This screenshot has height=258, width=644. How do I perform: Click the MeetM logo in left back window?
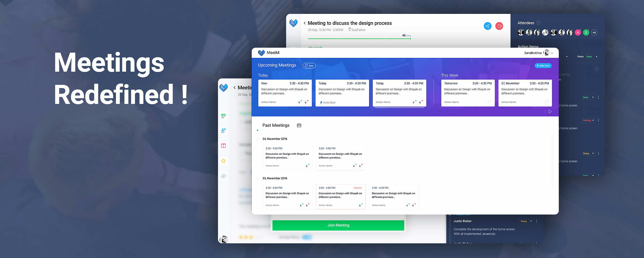(x=223, y=88)
